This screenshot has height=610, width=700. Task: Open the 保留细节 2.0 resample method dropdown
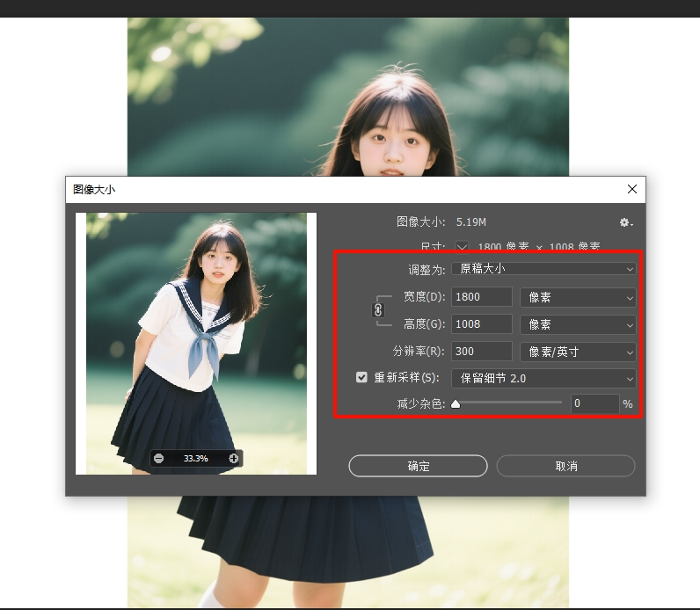[x=543, y=379]
